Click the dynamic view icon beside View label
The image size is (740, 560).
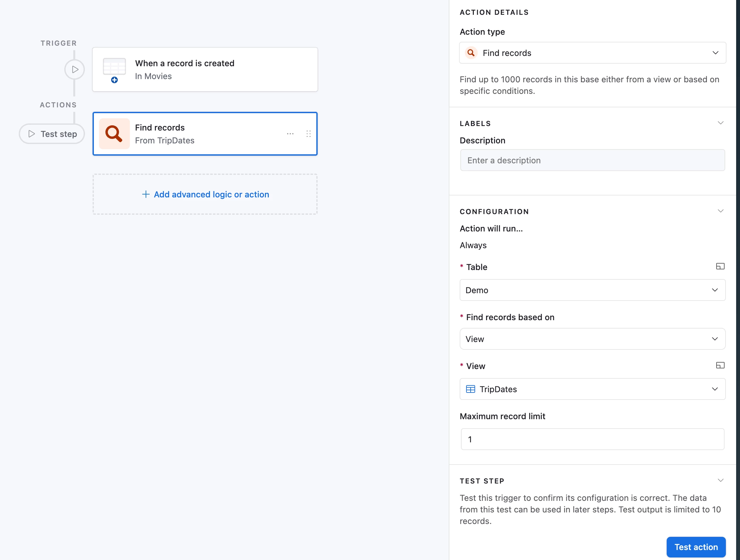pyautogui.click(x=720, y=365)
